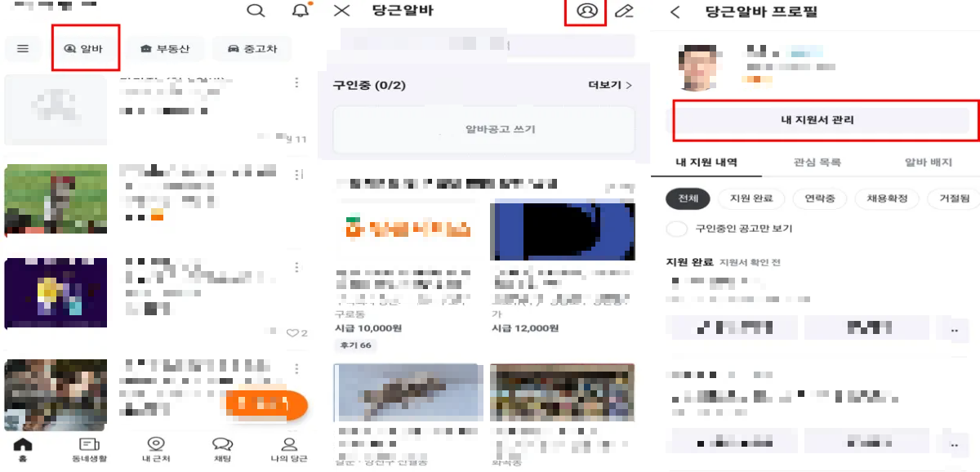Select the 전체 filter chip

[x=686, y=198]
